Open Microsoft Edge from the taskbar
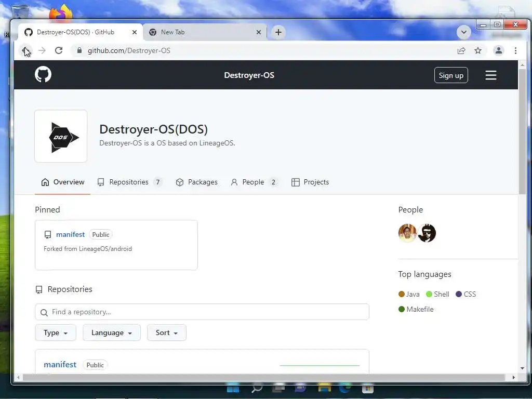 click(345, 389)
